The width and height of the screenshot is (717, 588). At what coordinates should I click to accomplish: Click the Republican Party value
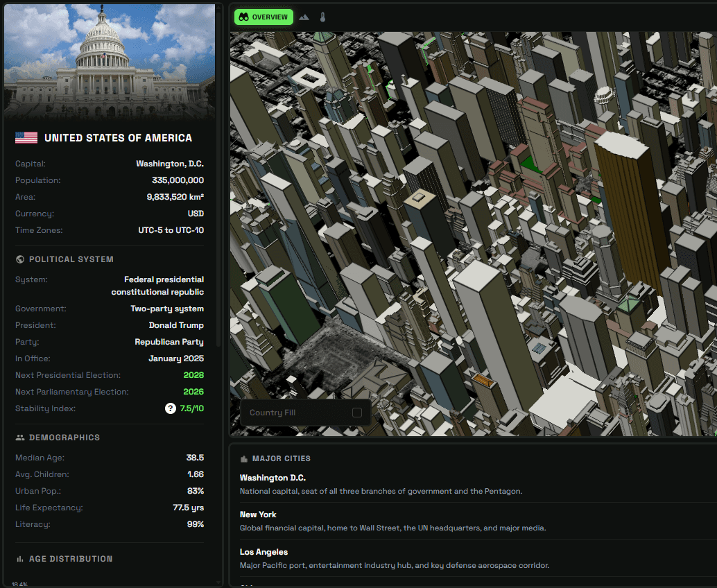pos(169,342)
